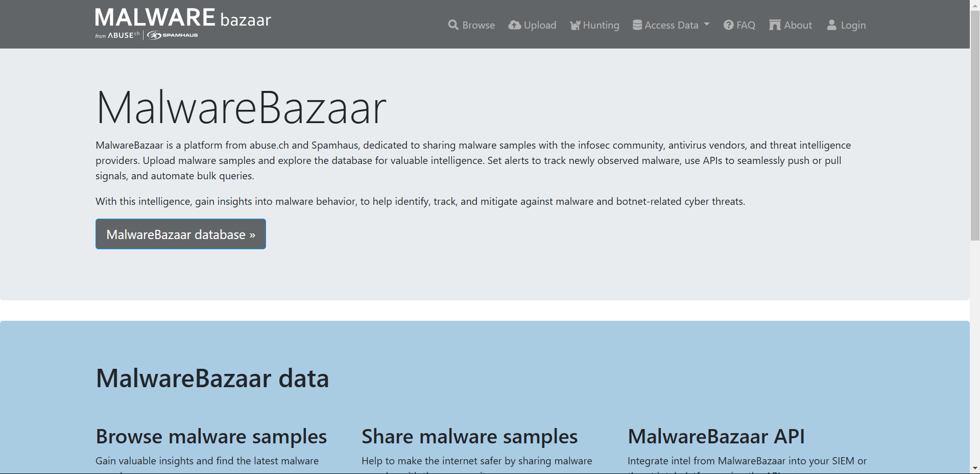Click the Hunting icon in the navbar

pos(575,25)
